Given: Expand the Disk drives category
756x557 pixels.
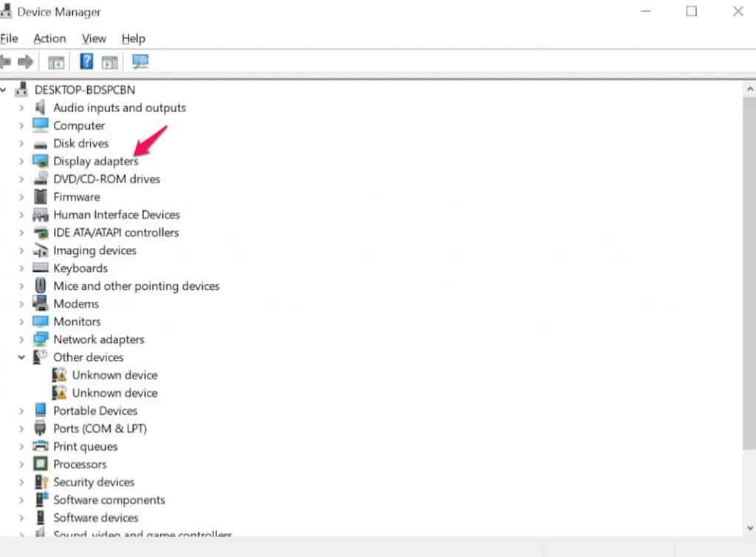Looking at the screenshot, I should (21, 143).
